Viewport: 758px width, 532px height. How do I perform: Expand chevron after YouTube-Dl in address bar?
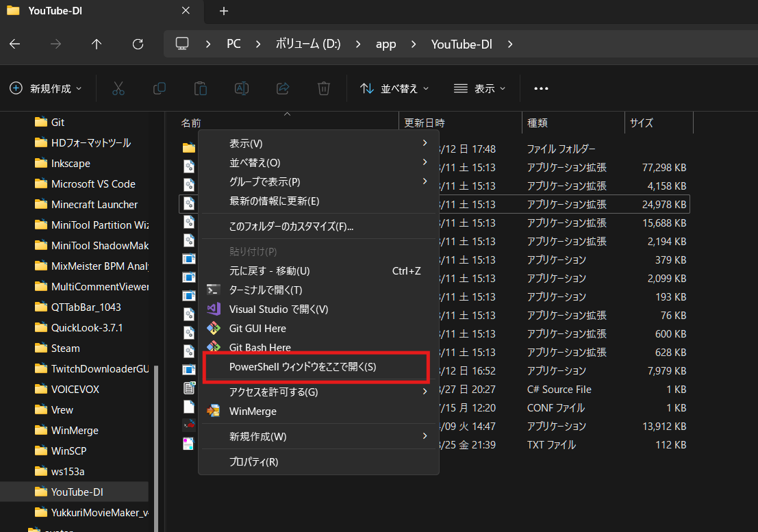click(x=510, y=44)
